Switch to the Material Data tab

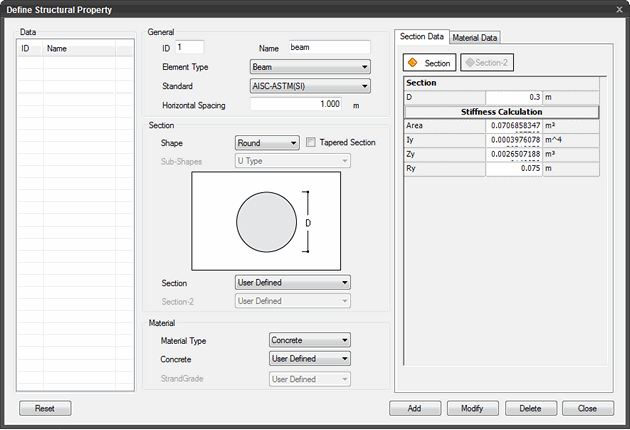point(475,37)
